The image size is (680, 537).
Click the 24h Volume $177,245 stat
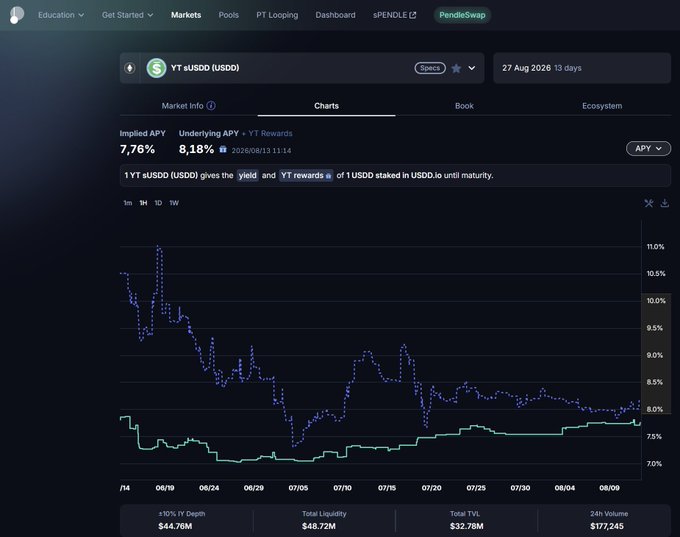(x=608, y=520)
